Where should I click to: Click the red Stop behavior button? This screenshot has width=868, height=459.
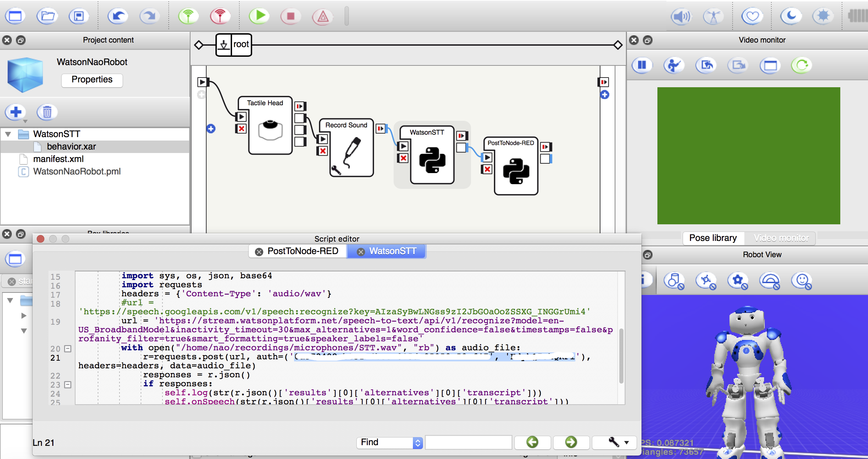pos(290,16)
